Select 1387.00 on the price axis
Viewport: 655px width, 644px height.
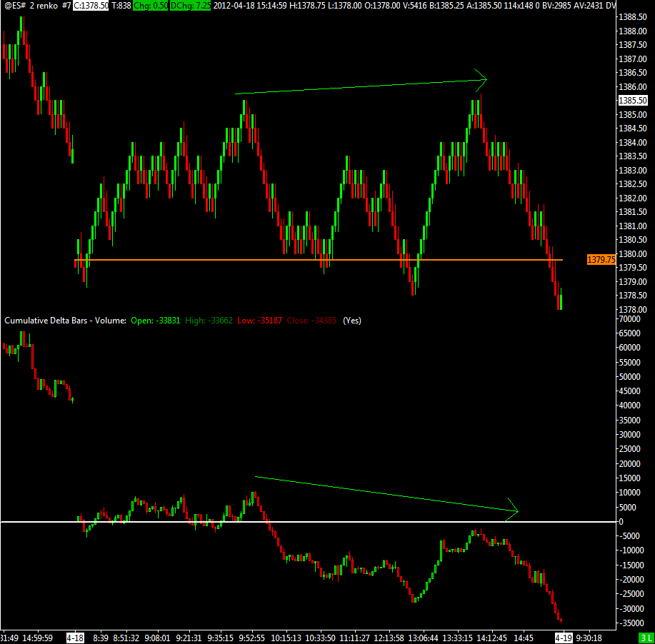(633, 59)
